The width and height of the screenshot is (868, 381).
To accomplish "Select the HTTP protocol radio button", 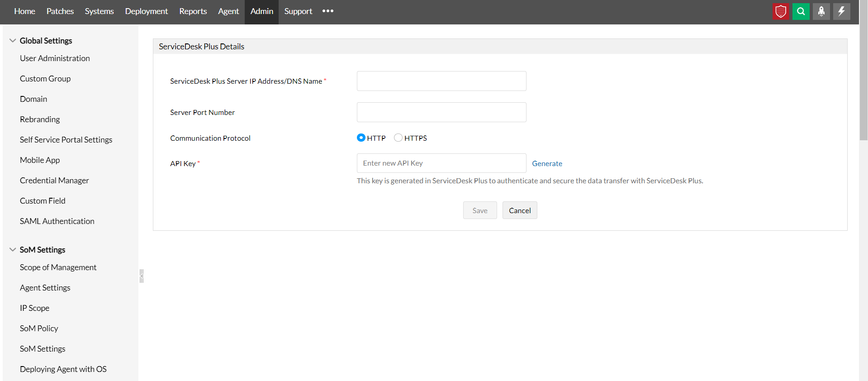I will pyautogui.click(x=361, y=138).
